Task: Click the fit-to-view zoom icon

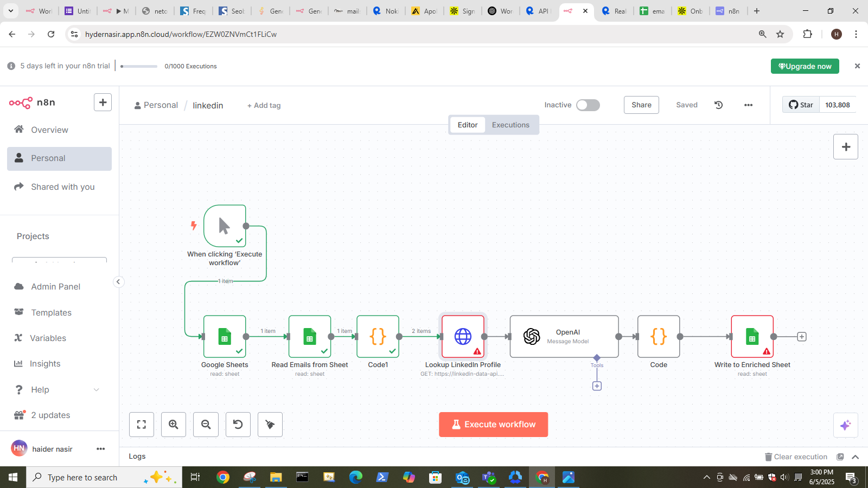Action: (x=142, y=425)
